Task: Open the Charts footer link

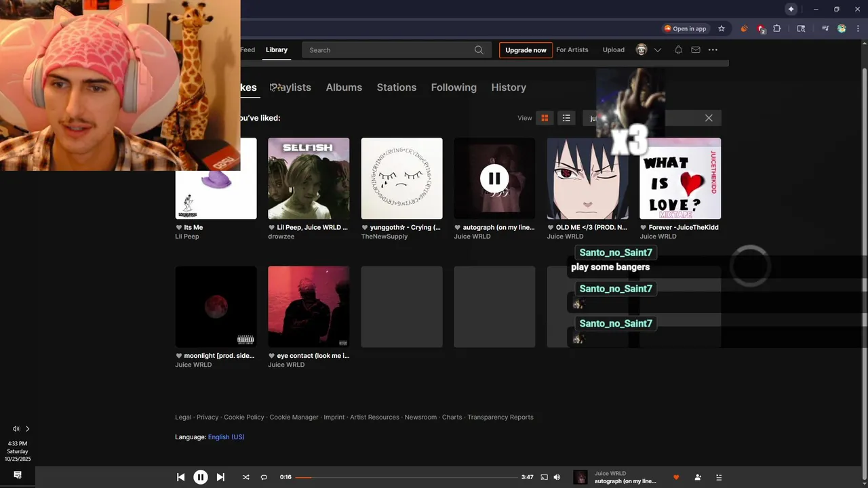Action: click(x=452, y=417)
